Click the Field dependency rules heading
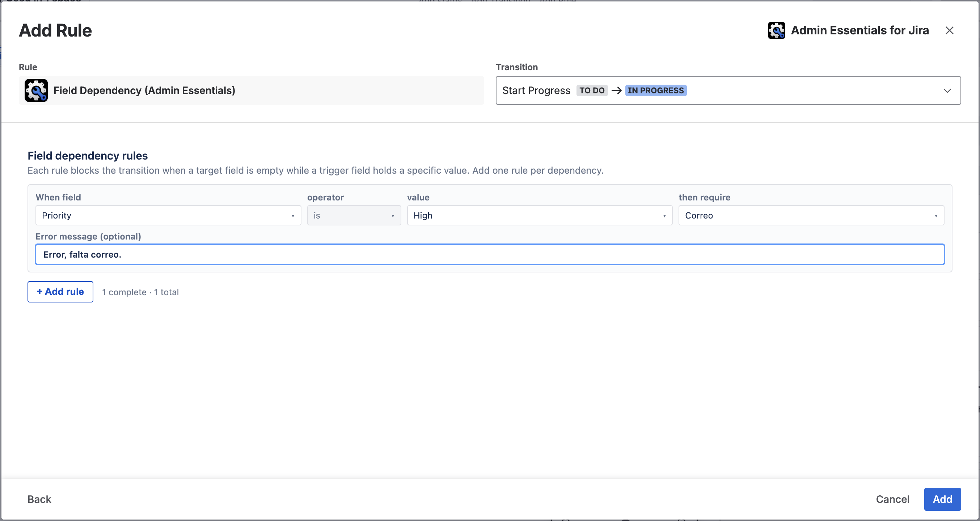This screenshot has height=521, width=980. pyautogui.click(x=88, y=156)
